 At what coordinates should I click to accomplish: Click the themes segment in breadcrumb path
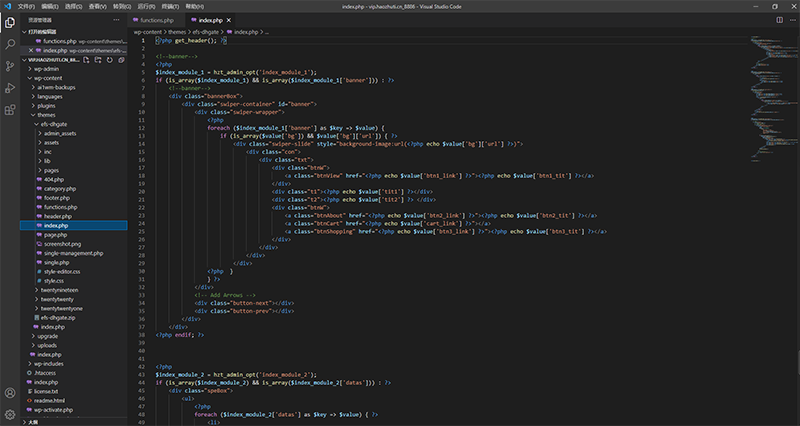click(x=177, y=32)
